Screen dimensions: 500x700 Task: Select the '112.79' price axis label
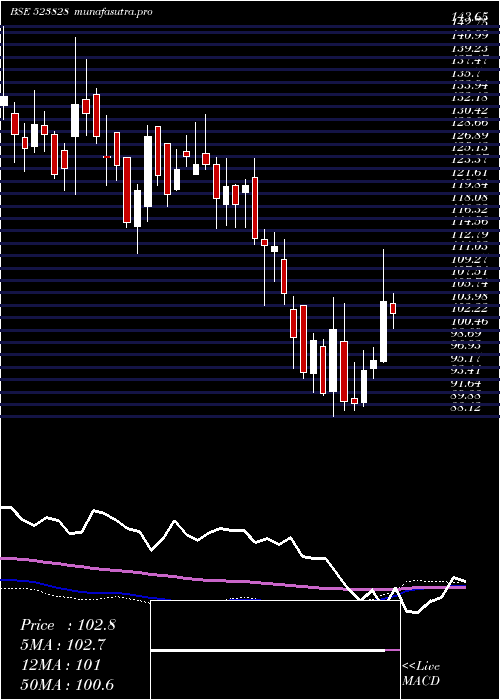[470, 234]
